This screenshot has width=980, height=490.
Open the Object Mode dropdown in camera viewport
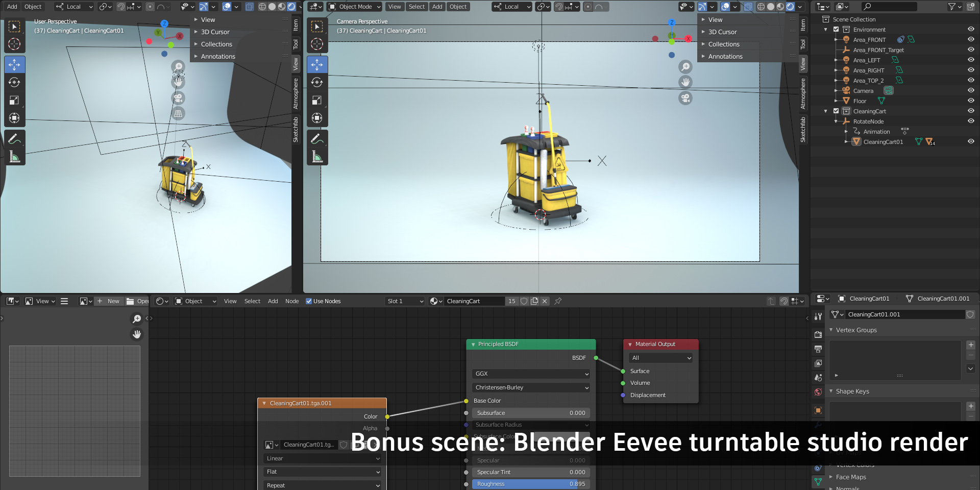coord(355,7)
